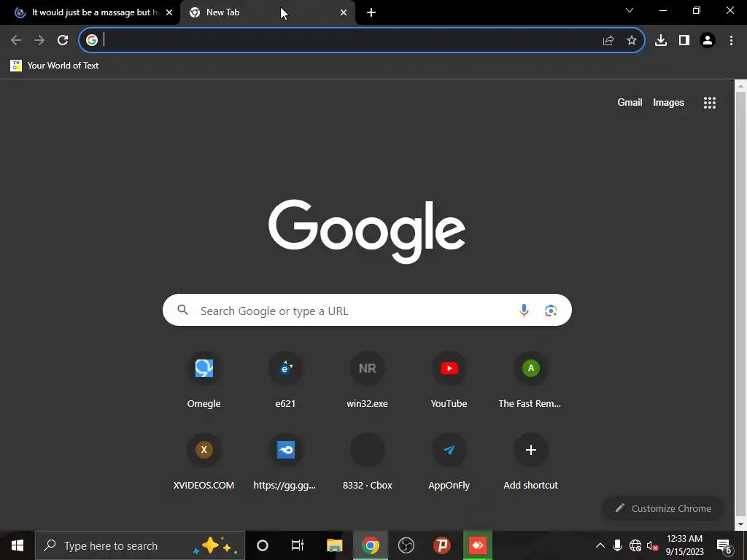Open Task View on the taskbar
747x560 pixels.
click(x=298, y=545)
